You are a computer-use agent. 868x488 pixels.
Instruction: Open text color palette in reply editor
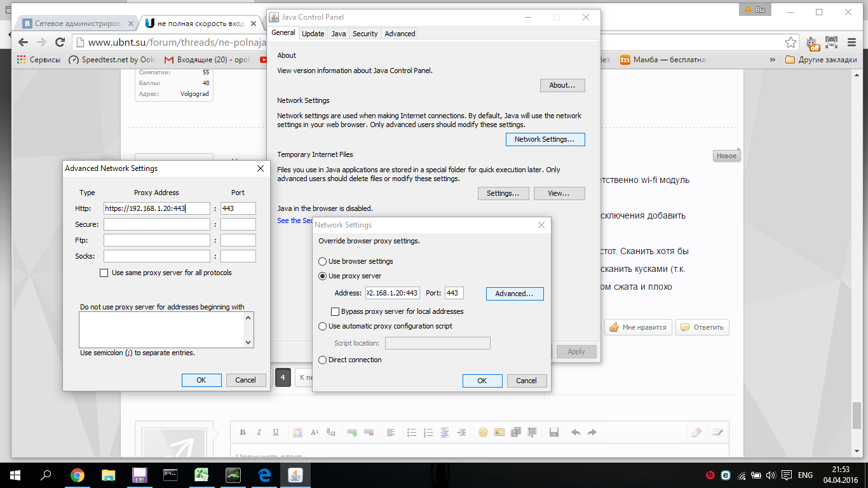pyautogui.click(x=297, y=432)
